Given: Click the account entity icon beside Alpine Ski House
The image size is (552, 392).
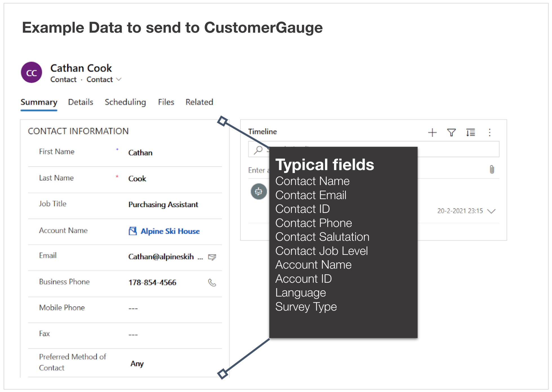Looking at the screenshot, I should (x=133, y=231).
